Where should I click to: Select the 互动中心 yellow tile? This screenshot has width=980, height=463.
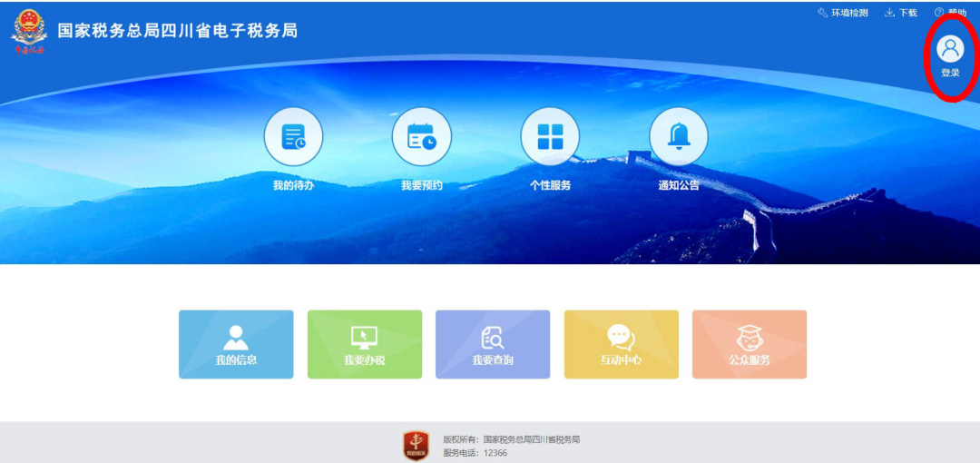[x=622, y=344]
